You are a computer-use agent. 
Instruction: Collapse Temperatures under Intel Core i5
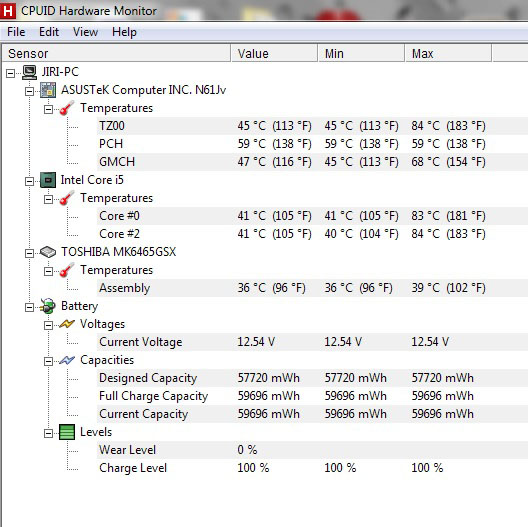(x=48, y=199)
